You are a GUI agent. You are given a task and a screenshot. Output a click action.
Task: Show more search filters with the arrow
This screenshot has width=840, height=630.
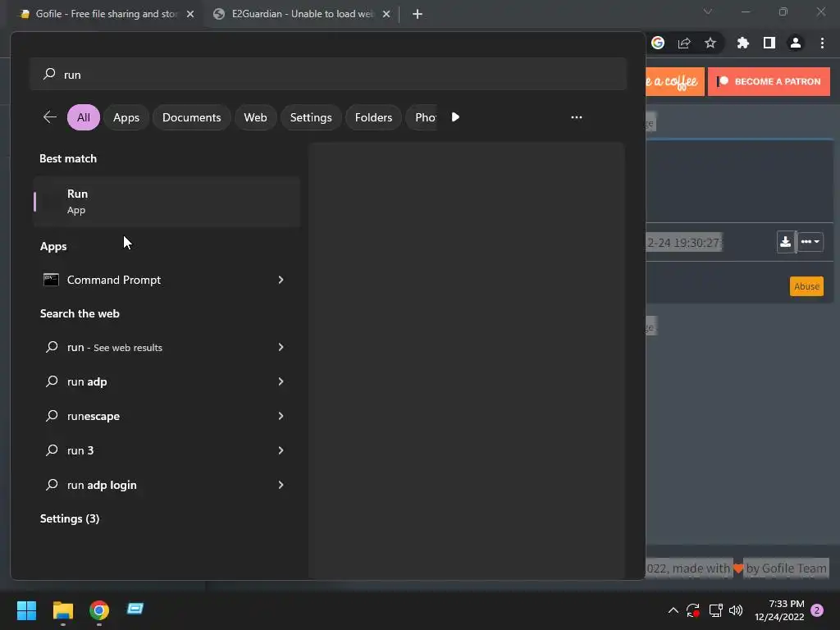(455, 116)
